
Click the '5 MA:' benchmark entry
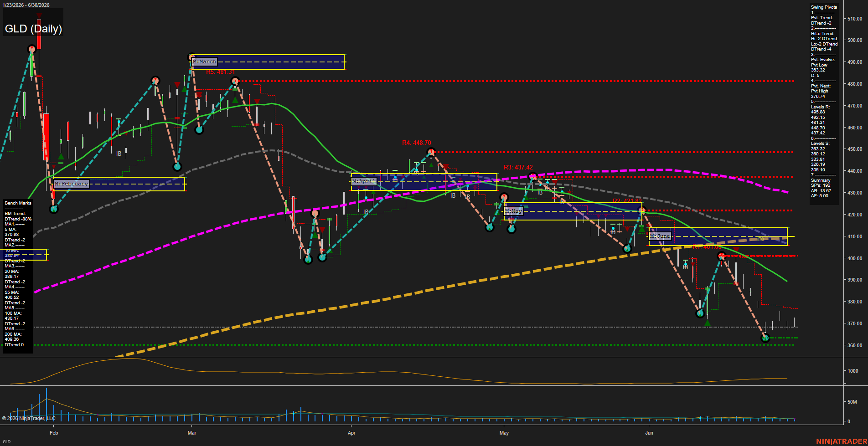[10, 230]
